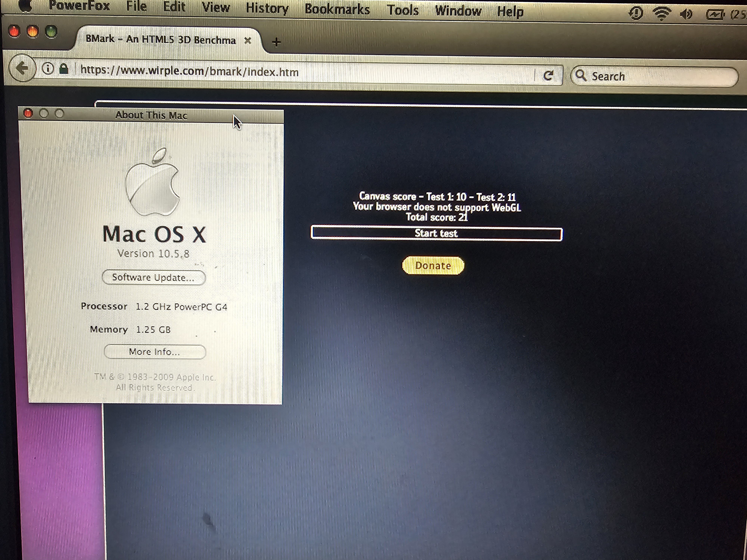This screenshot has width=747, height=560.
Task: Click the yellow Donate button
Action: (x=433, y=266)
